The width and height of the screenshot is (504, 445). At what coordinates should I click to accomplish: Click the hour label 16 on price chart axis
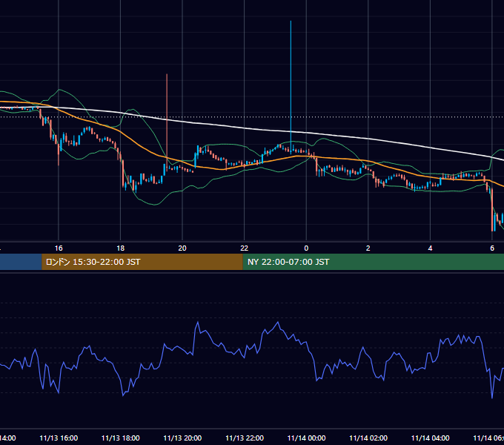click(59, 248)
